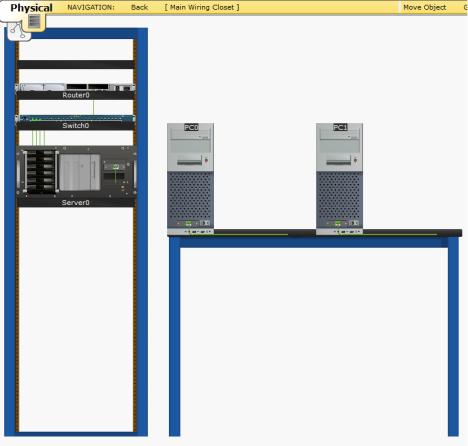Click the table top surface between the PCs
468x446 pixels.
coord(265,232)
